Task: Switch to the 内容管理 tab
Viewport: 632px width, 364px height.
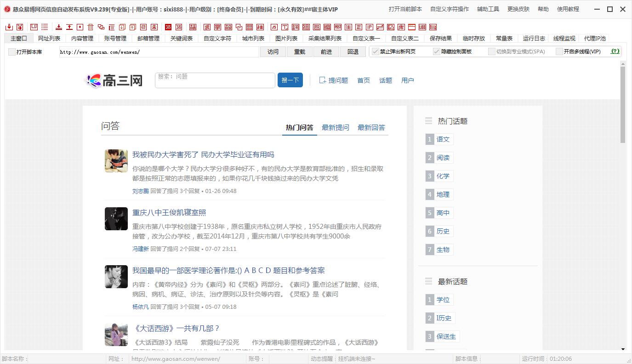Action: [82, 39]
